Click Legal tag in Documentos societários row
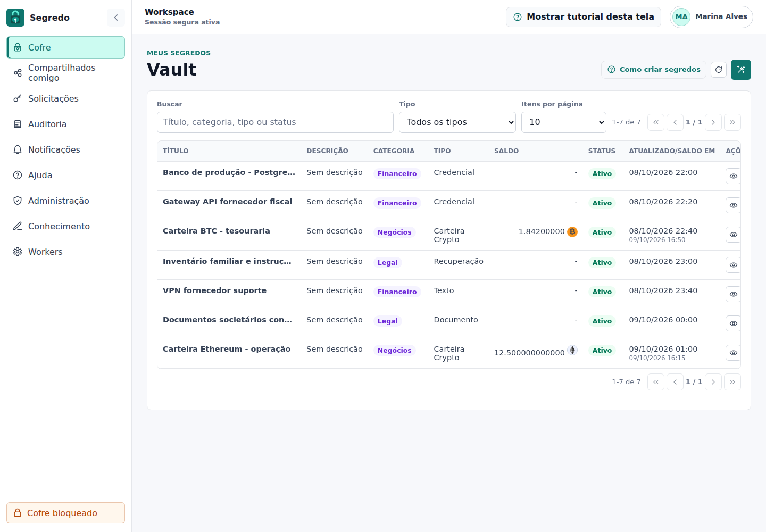 click(x=388, y=321)
